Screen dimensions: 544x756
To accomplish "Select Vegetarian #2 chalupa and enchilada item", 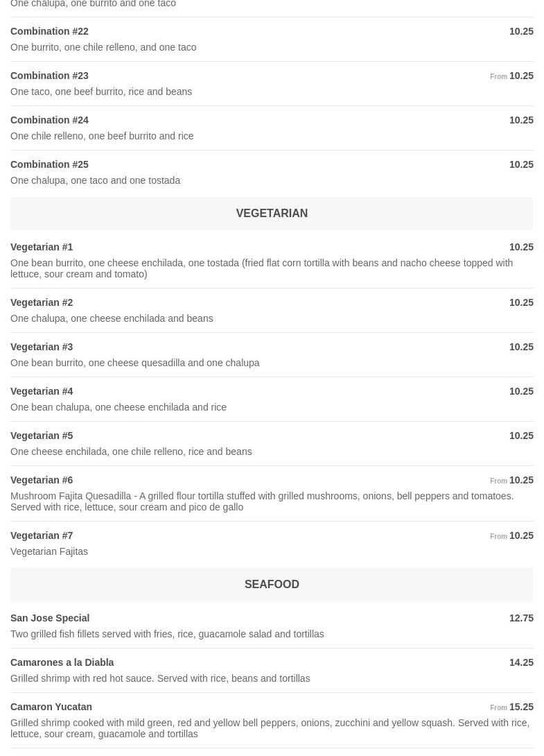I will pyautogui.click(x=42, y=302).
